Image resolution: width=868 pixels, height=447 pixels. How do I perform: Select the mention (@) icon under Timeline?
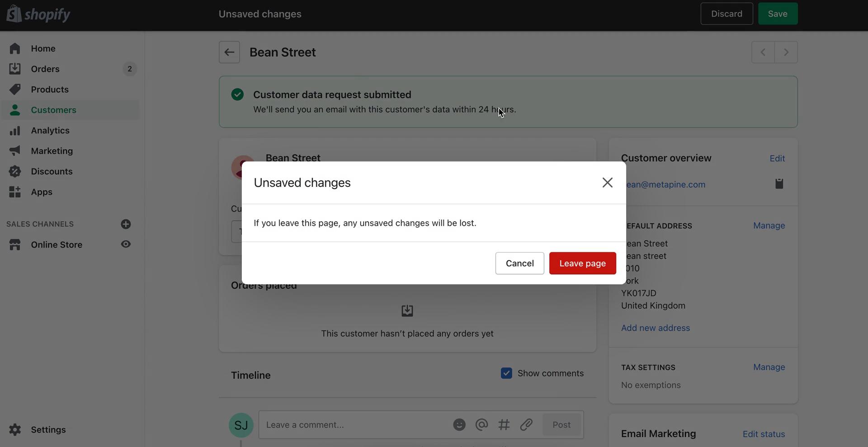481,424
